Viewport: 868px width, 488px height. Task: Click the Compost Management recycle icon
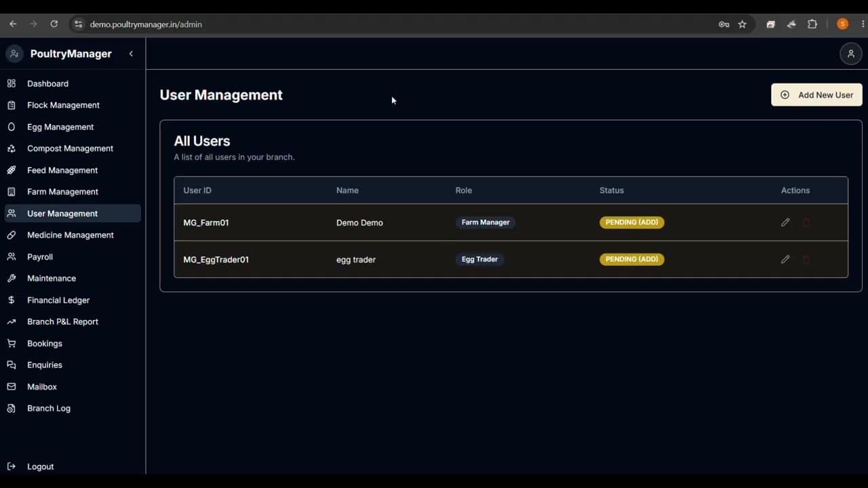click(x=12, y=148)
